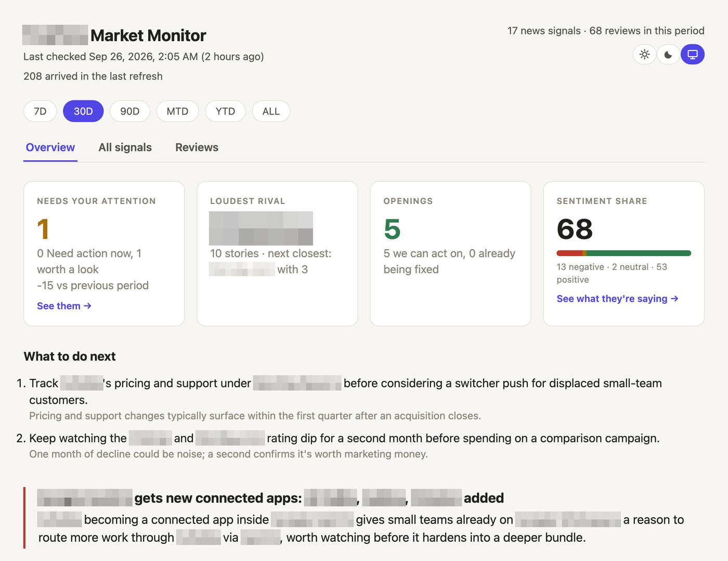The width and height of the screenshot is (728, 561).
Task: Select the 7D time range
Action: [40, 111]
